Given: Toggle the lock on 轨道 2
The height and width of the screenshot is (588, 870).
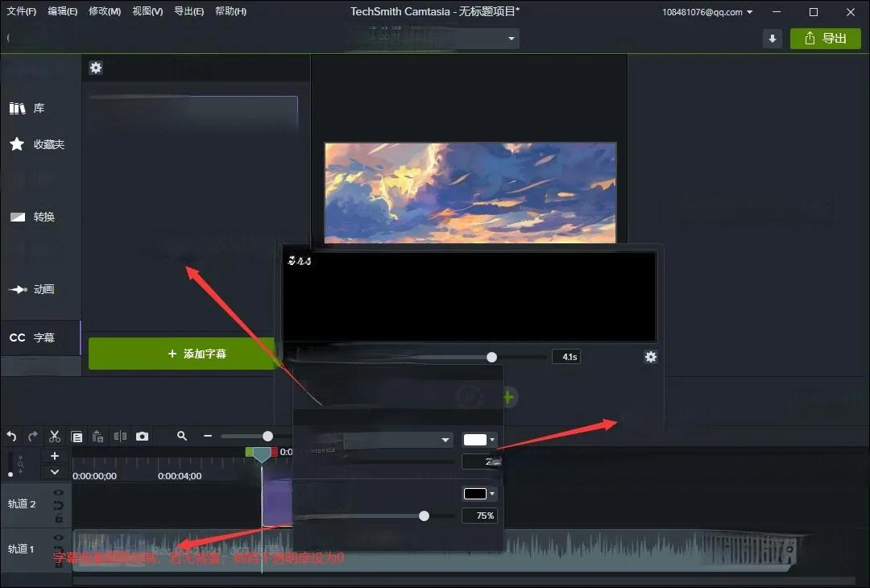Looking at the screenshot, I should pyautogui.click(x=59, y=518).
